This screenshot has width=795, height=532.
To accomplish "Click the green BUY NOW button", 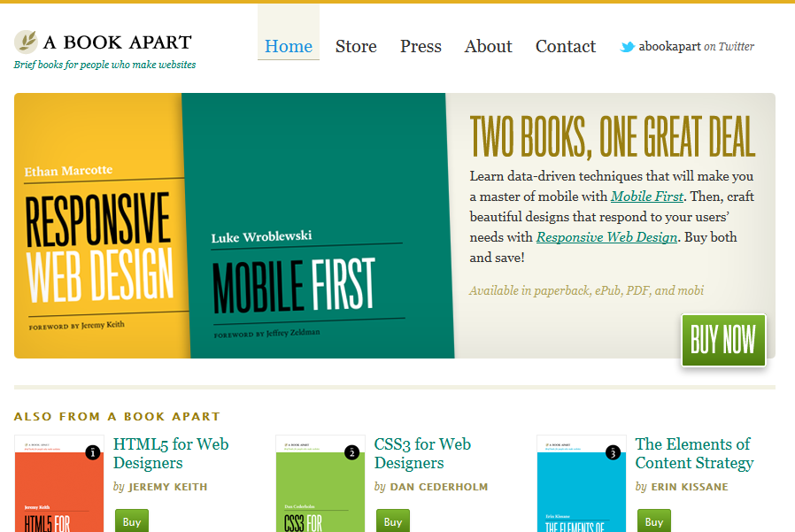I will [x=723, y=340].
